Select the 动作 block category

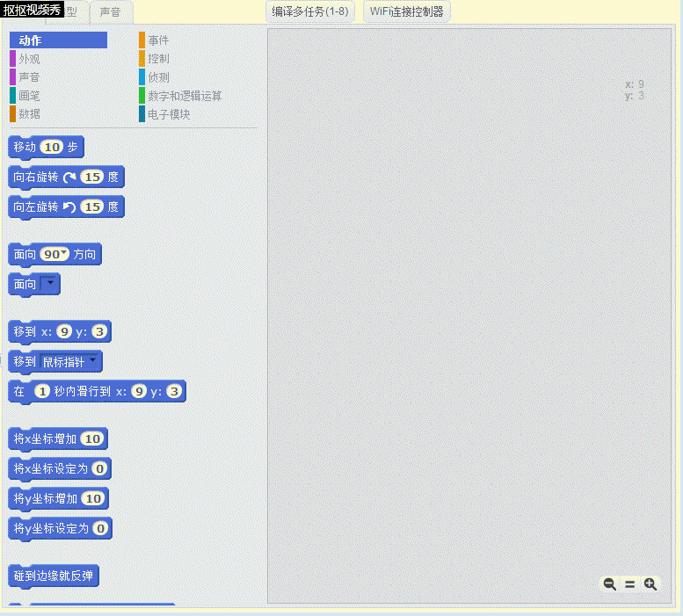[58, 40]
